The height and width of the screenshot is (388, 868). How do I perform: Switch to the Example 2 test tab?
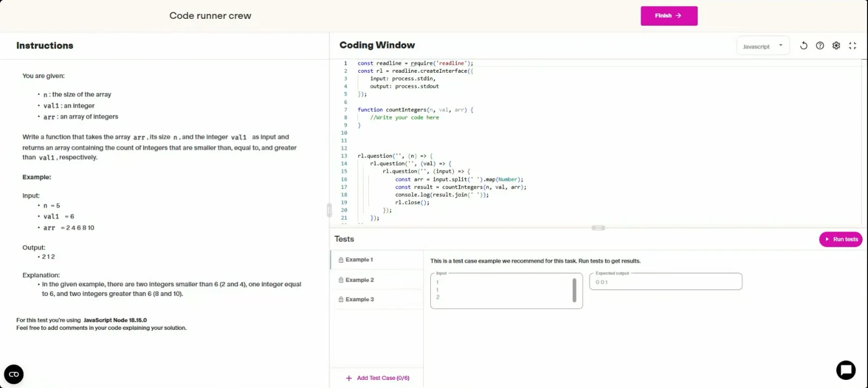360,280
